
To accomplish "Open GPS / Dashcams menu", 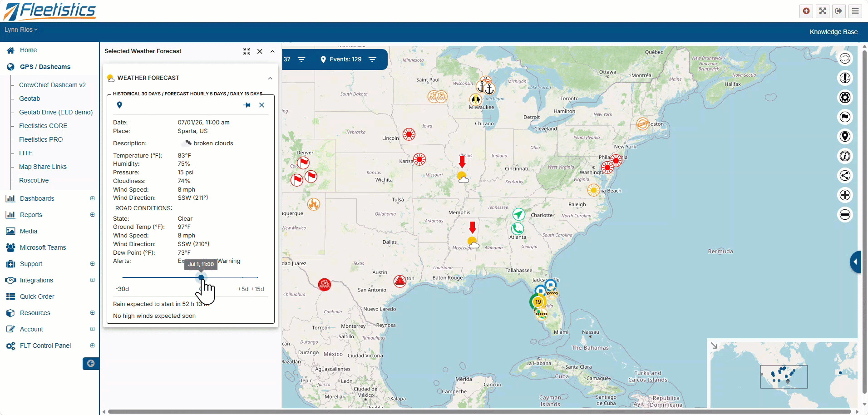I will [45, 67].
